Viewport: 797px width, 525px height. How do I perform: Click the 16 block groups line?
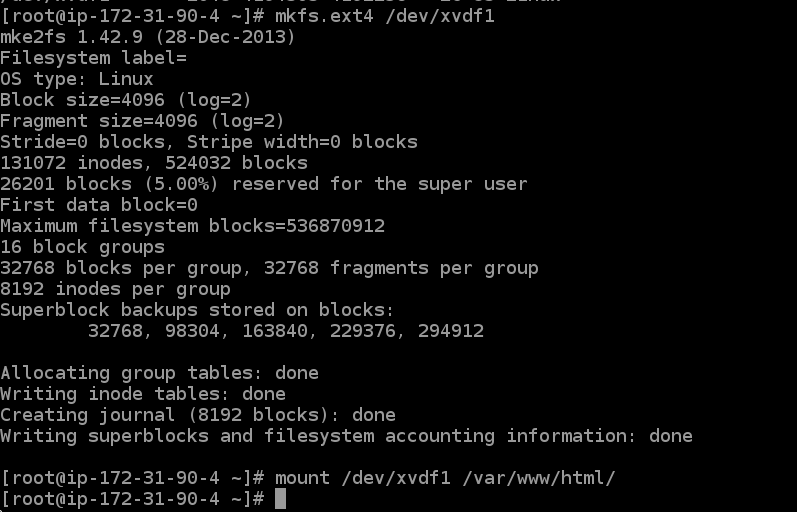[82, 247]
